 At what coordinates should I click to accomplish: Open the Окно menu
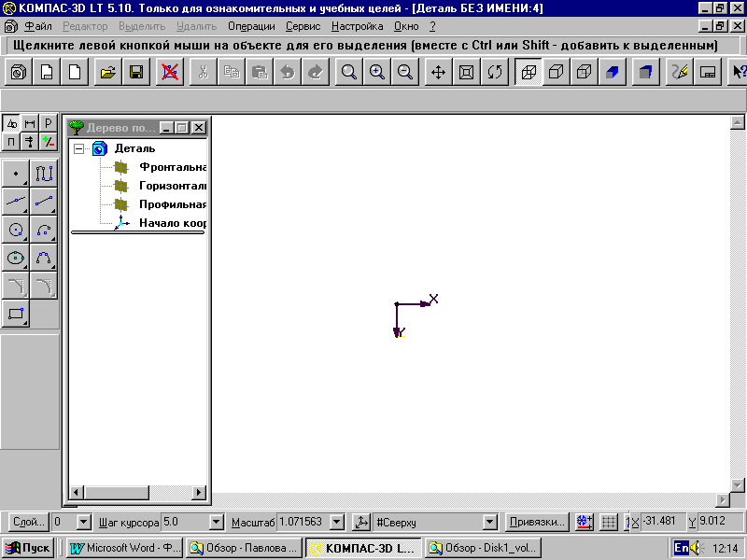click(x=406, y=26)
